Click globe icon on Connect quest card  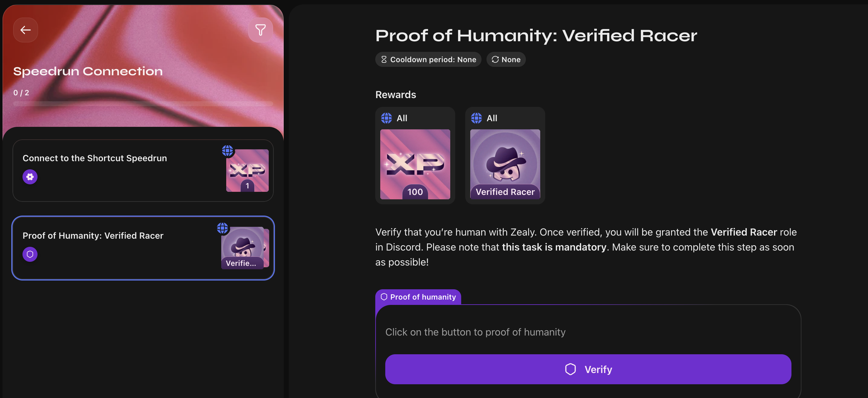click(227, 150)
